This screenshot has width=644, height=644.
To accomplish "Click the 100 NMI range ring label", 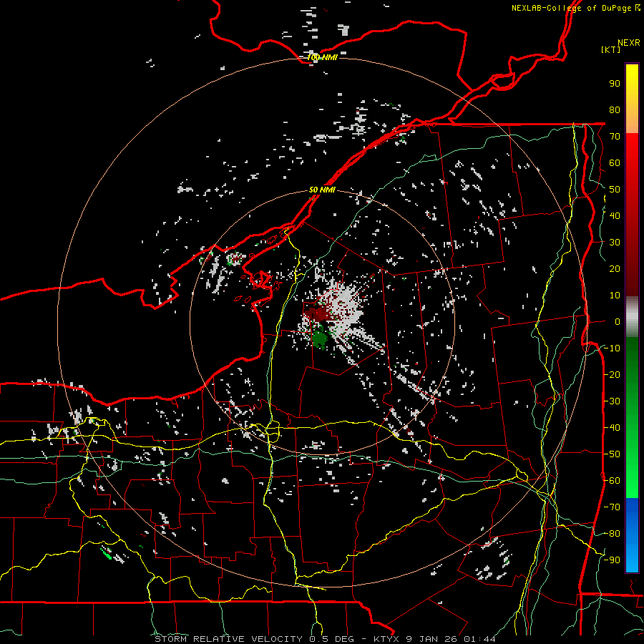I will pyautogui.click(x=322, y=57).
